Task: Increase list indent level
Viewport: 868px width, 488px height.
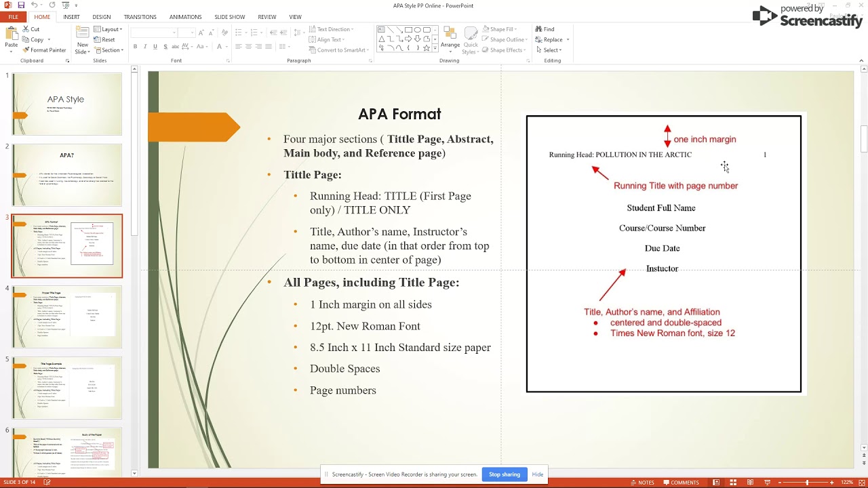Action: coord(283,33)
